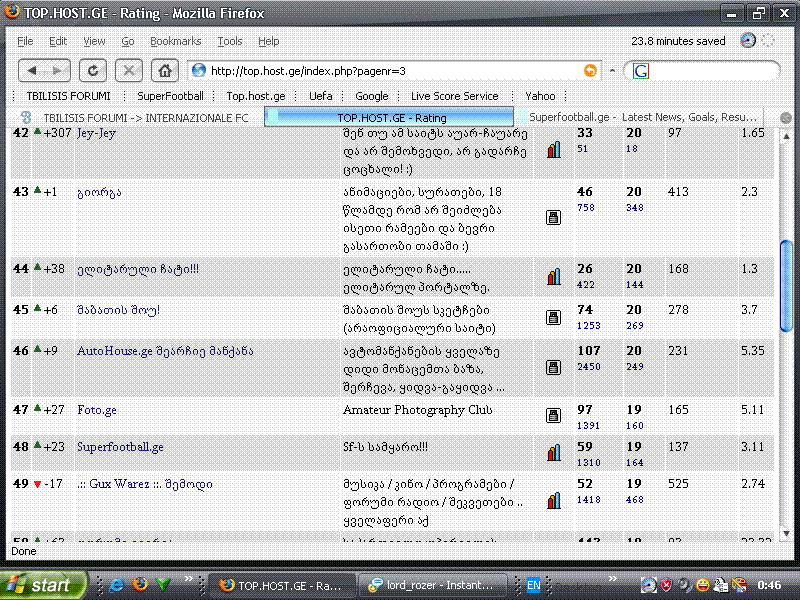Open the Bookmarks menu
Screen dimensions: 800x600
pyautogui.click(x=175, y=41)
